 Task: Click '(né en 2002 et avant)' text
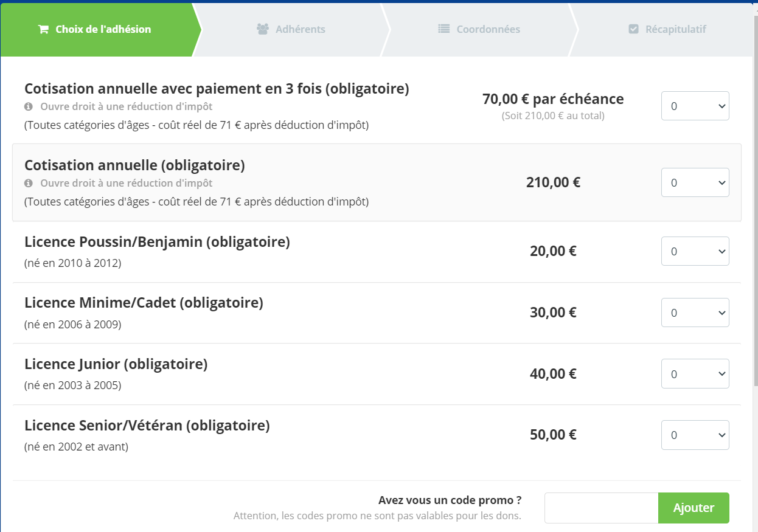point(76,447)
